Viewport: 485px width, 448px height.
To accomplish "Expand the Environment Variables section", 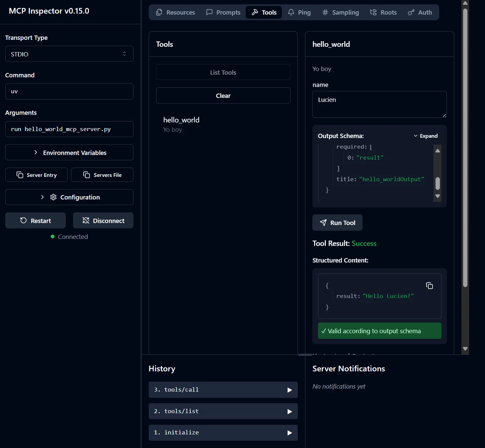I will click(69, 153).
